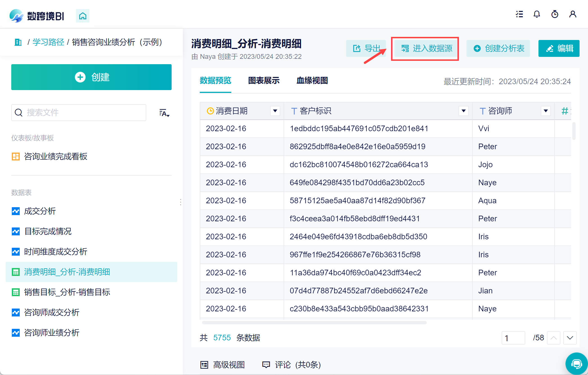
Task: Switch to the 血缘视图 tab
Action: point(312,81)
